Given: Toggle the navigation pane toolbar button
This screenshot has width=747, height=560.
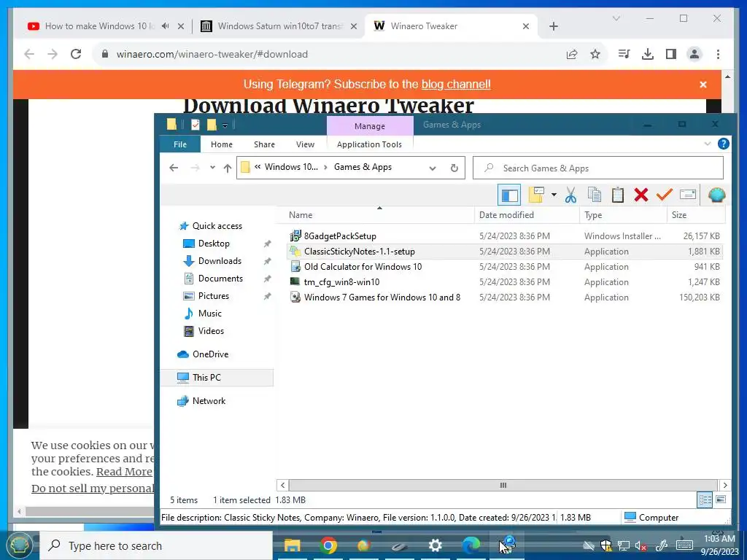Looking at the screenshot, I should [509, 195].
